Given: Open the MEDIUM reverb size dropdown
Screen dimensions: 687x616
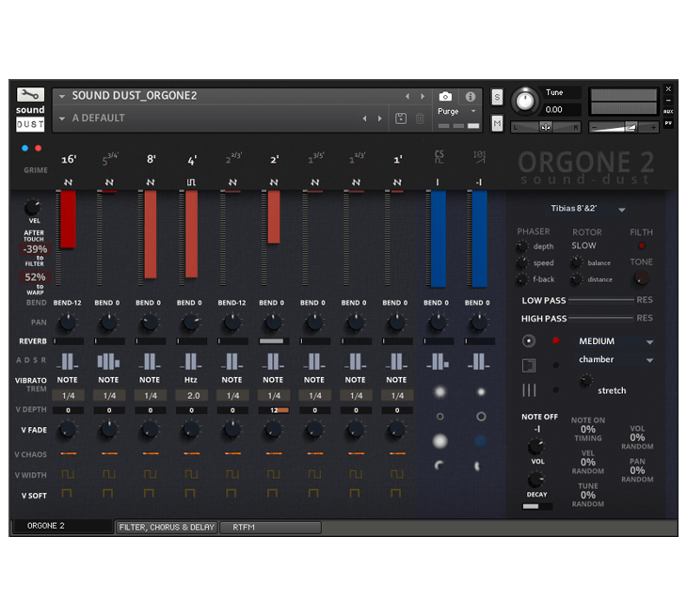Looking at the screenshot, I should tap(615, 341).
